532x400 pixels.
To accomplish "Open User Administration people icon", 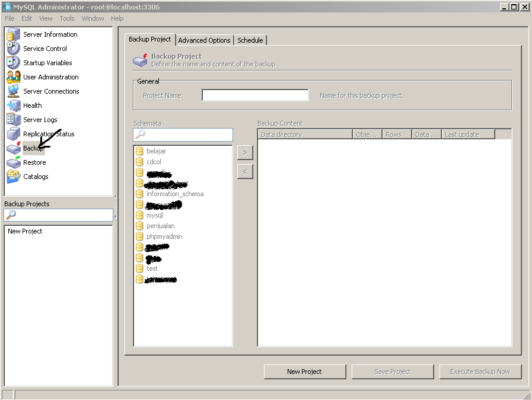I will point(14,77).
